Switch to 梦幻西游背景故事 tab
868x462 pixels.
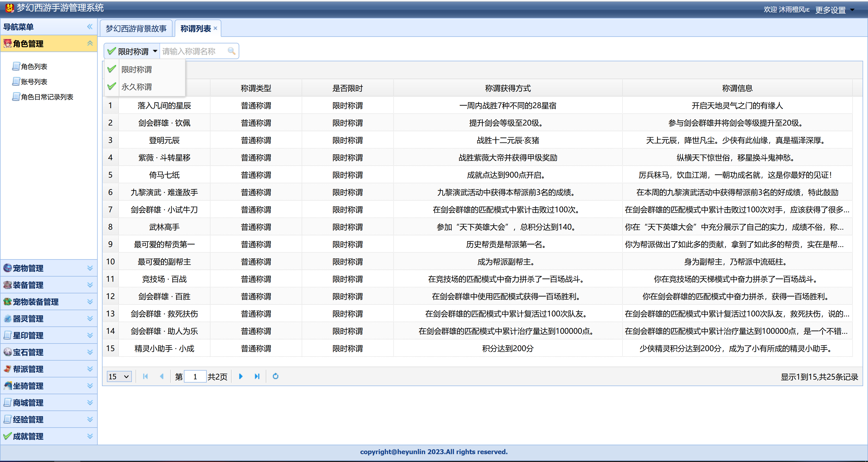136,29
